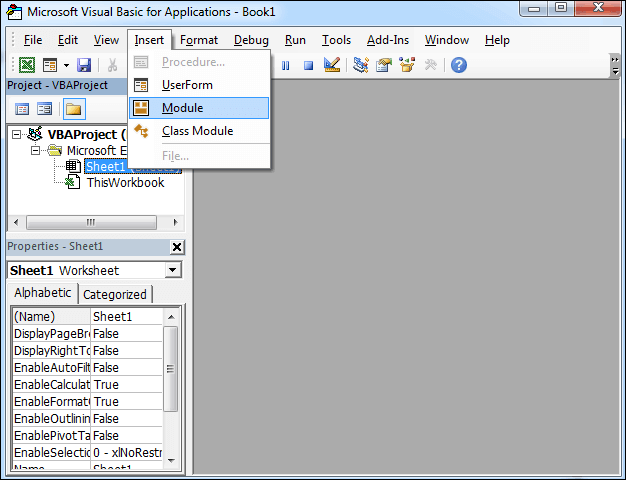Close the Properties window pane
The width and height of the screenshot is (626, 480).
177,247
